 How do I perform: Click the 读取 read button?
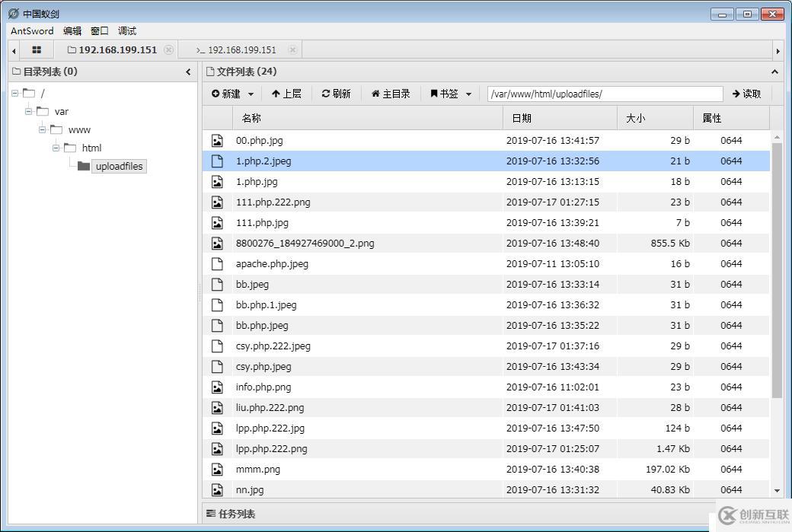tap(746, 94)
